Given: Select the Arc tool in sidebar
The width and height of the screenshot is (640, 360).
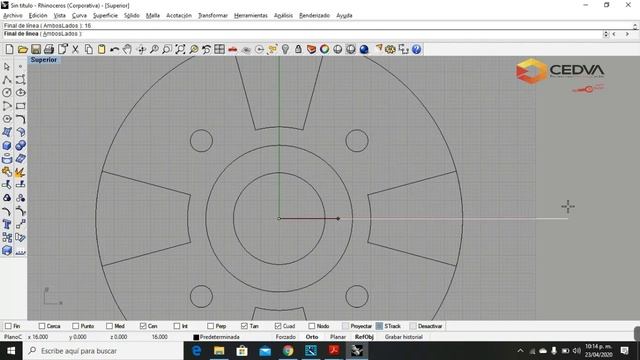Looking at the screenshot, I should [x=7, y=106].
